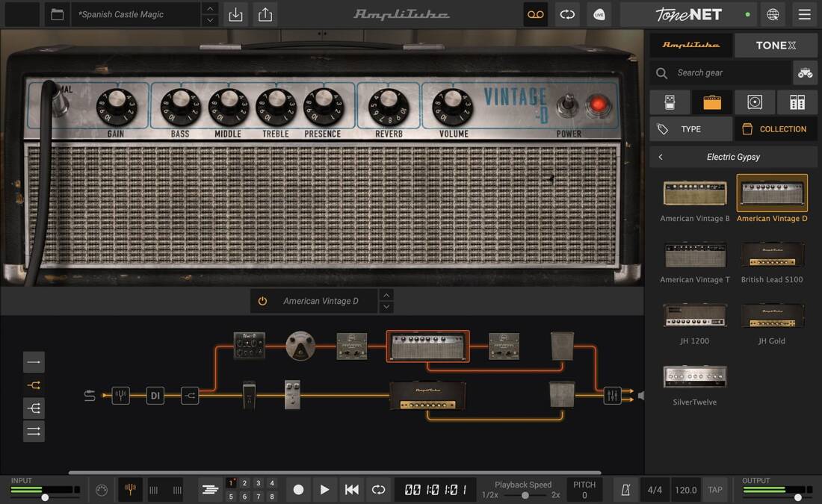The width and height of the screenshot is (822, 504).
Task: Switch to the TONEX tab
Action: (x=776, y=45)
